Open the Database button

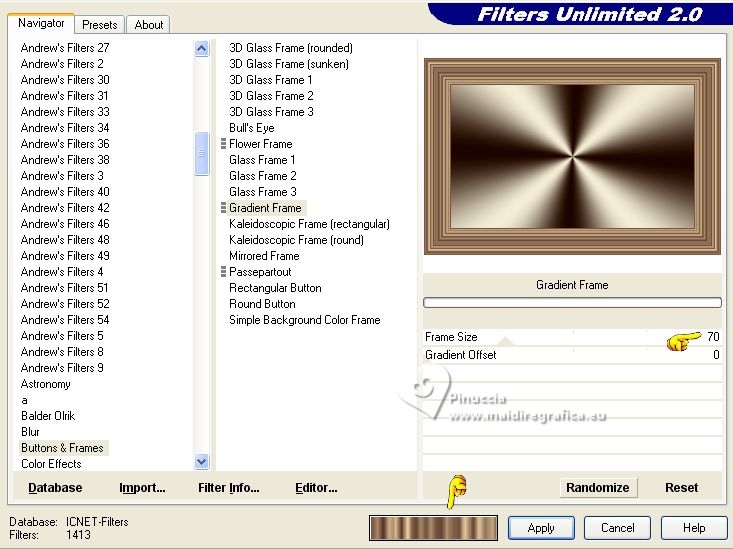[55, 488]
